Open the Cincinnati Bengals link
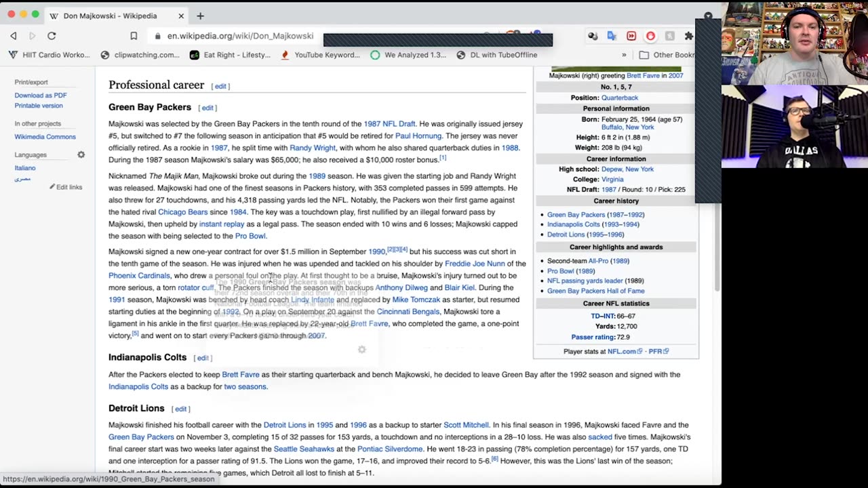Viewport: 868px width, 488px height. click(408, 312)
